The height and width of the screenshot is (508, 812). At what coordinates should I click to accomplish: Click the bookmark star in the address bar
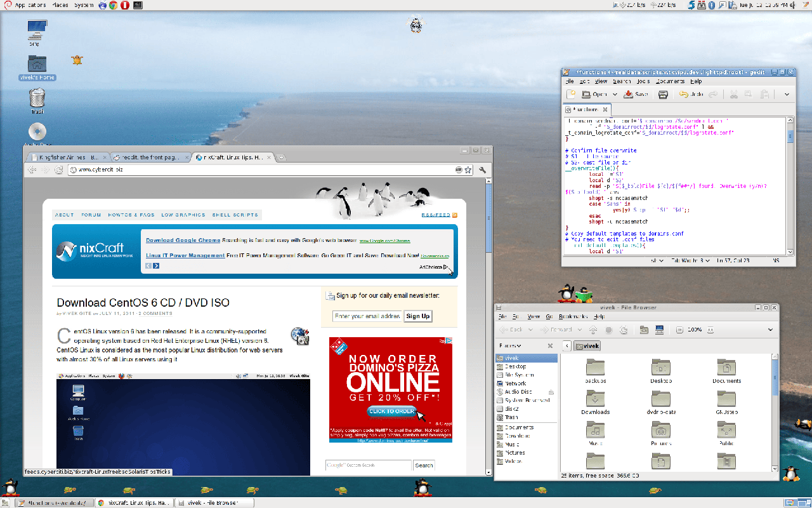tap(468, 170)
